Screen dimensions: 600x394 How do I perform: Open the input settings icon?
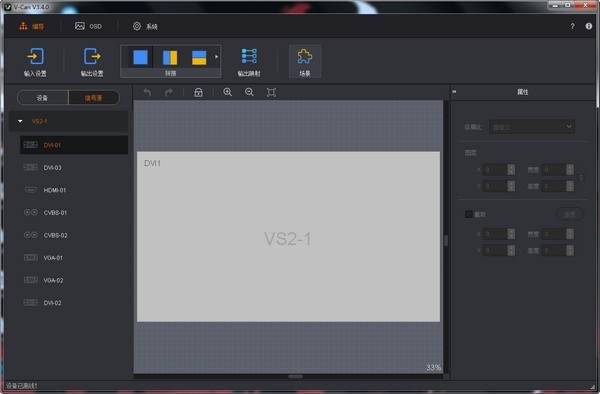[x=35, y=57]
